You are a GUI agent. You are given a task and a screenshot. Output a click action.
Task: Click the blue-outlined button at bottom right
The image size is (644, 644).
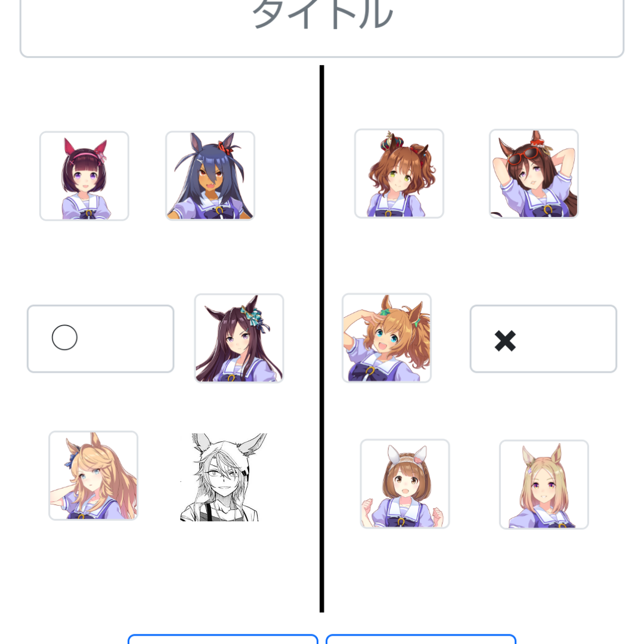pos(421,639)
